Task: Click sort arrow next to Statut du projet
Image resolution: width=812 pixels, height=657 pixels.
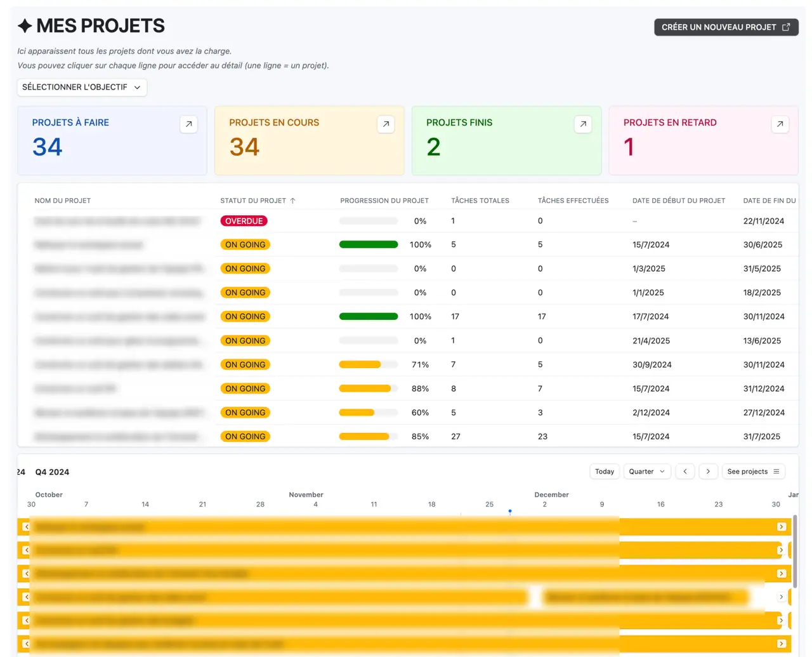Action: click(292, 201)
